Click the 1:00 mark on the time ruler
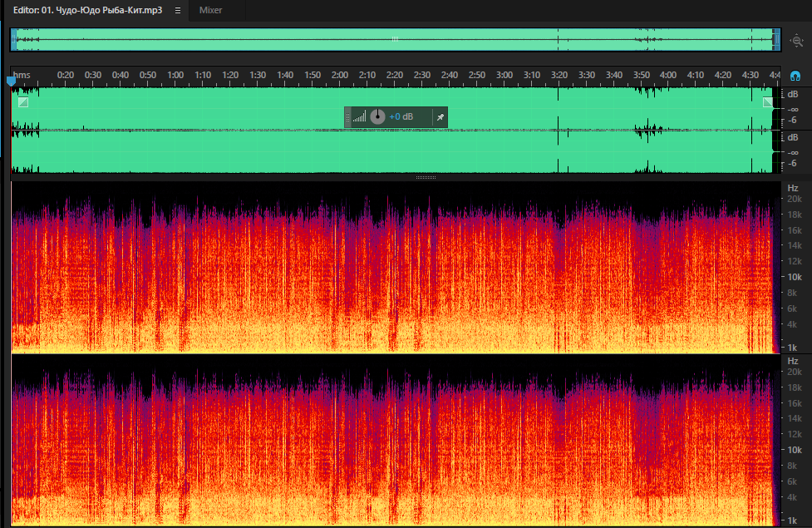The width and height of the screenshot is (812, 528). (175, 75)
